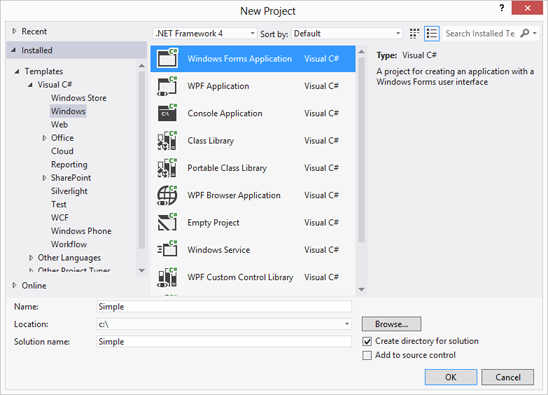This screenshot has width=548, height=395.
Task: Click the tree scrollbar down arrow
Action: click(142, 271)
